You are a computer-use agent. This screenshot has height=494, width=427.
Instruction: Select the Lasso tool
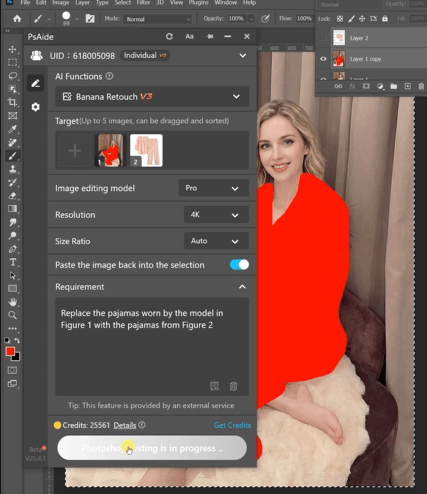point(13,76)
